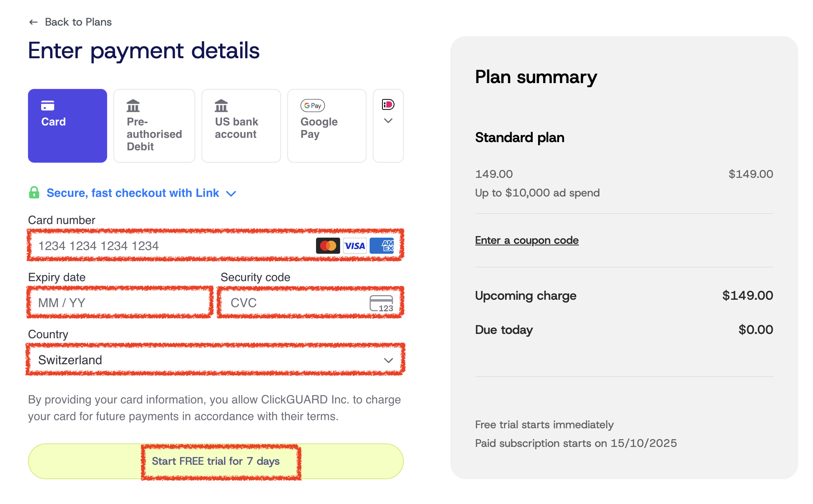
Task: Click the CVC card hint icon
Action: point(381,303)
